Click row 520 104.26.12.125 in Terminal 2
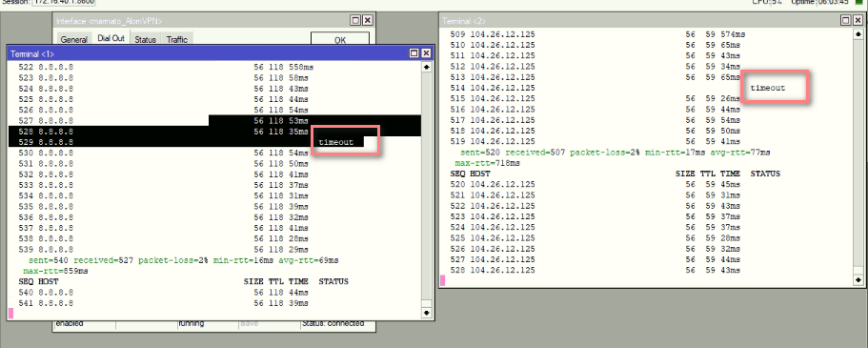This screenshot has width=868, height=348. click(x=595, y=185)
